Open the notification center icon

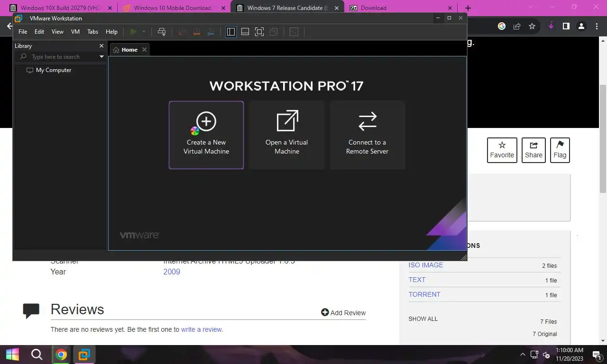(597, 355)
